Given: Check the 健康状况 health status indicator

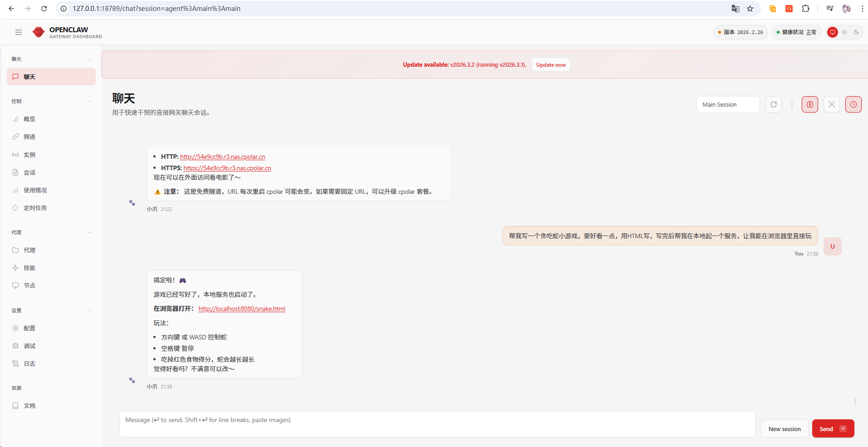Looking at the screenshot, I should (796, 32).
